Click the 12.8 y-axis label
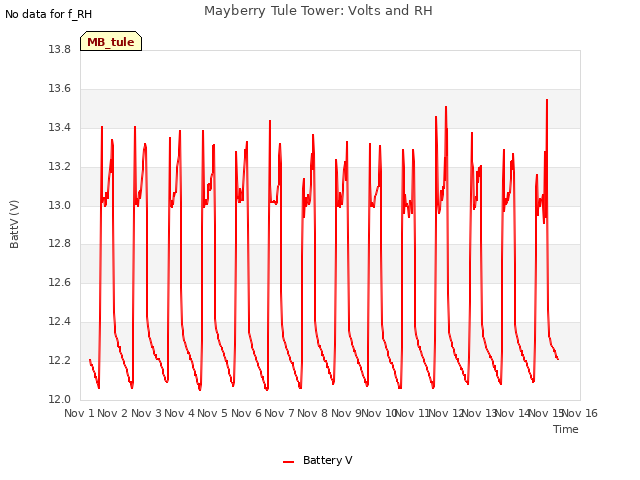This screenshot has height=480, width=640. coord(59,244)
